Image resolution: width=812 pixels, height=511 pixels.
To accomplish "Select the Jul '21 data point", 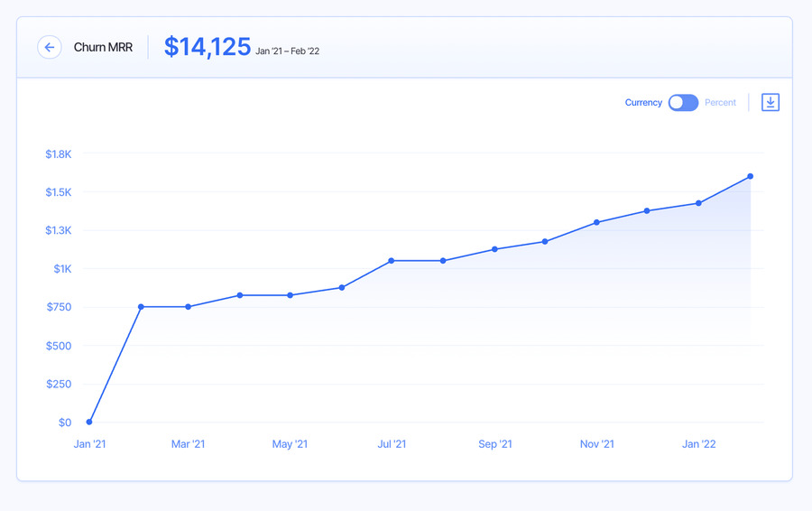I will tap(391, 261).
